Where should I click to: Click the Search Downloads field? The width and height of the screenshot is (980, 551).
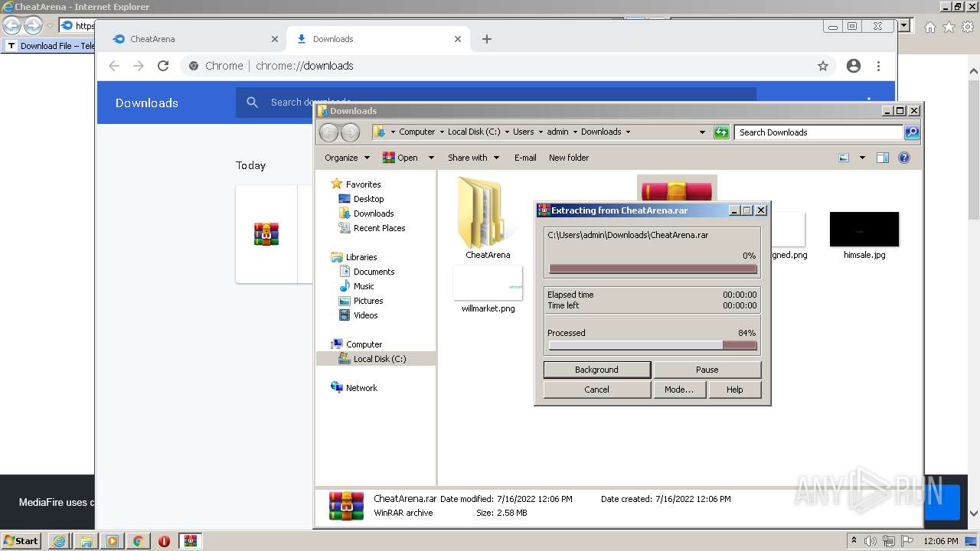[x=818, y=132]
